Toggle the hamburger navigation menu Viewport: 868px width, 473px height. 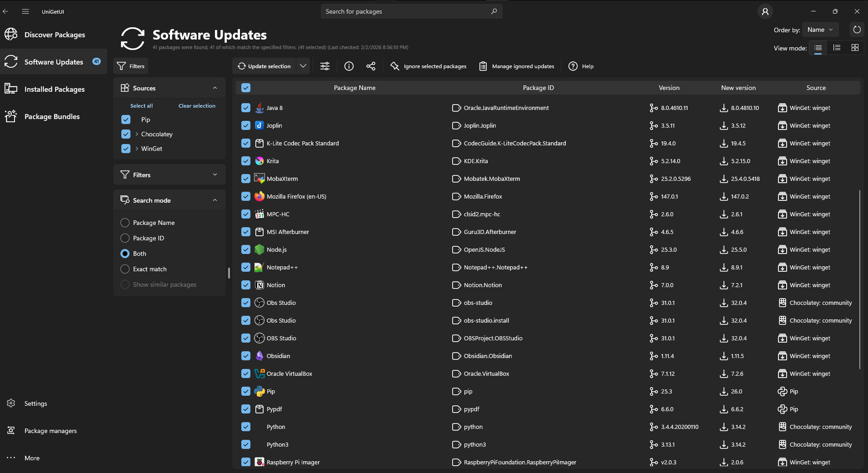(25, 11)
